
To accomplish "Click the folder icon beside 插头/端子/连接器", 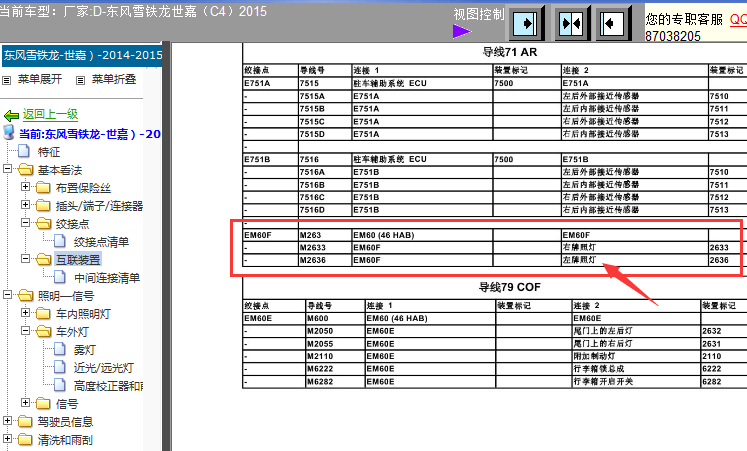I will click(43, 206).
